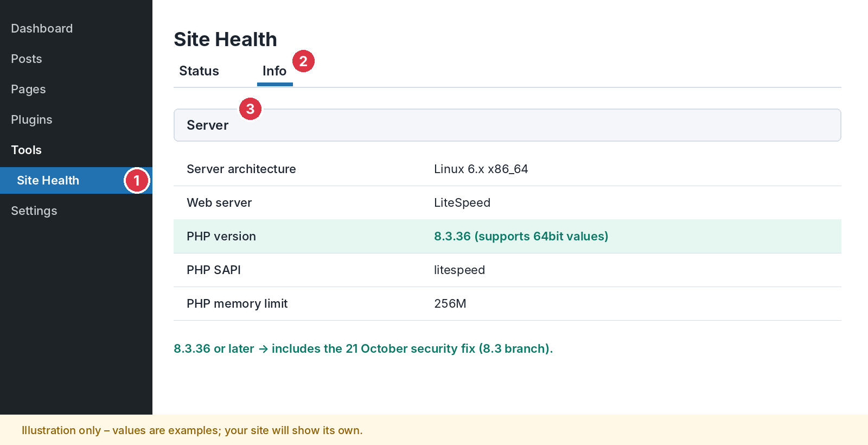Select the litespeed SAPI value
This screenshot has height=445, width=868.
click(x=459, y=270)
